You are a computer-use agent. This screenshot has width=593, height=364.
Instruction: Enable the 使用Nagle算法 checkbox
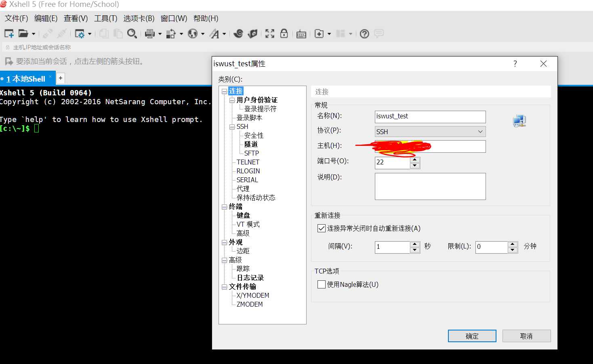point(322,284)
